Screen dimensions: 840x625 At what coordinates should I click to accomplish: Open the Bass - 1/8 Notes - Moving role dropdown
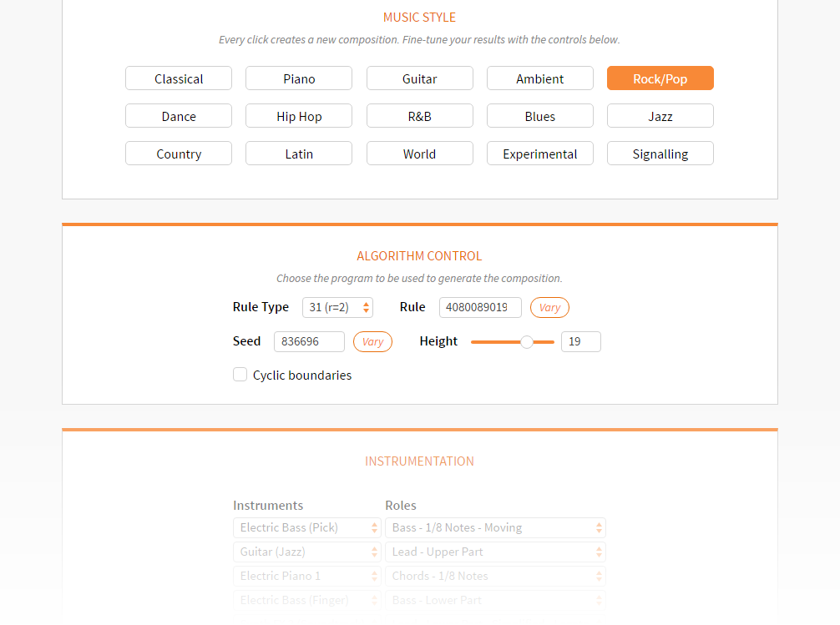(495, 527)
